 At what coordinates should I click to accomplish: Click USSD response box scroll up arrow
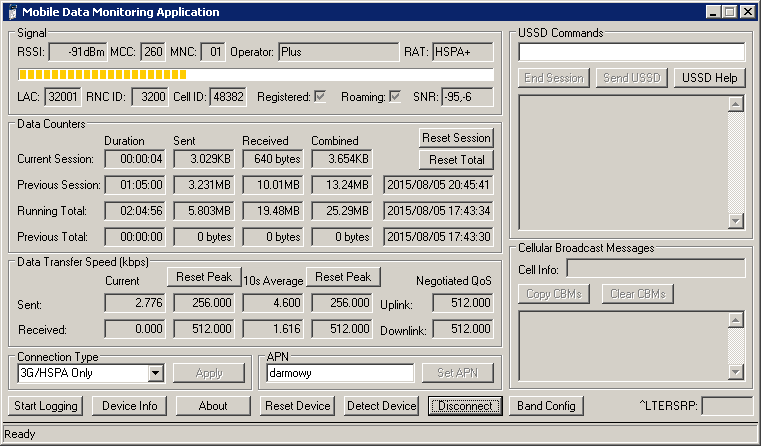click(x=736, y=104)
